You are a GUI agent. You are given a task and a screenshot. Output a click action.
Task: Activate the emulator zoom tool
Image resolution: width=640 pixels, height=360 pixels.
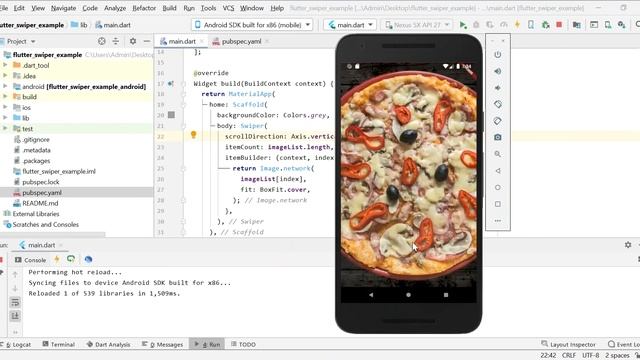(x=498, y=154)
